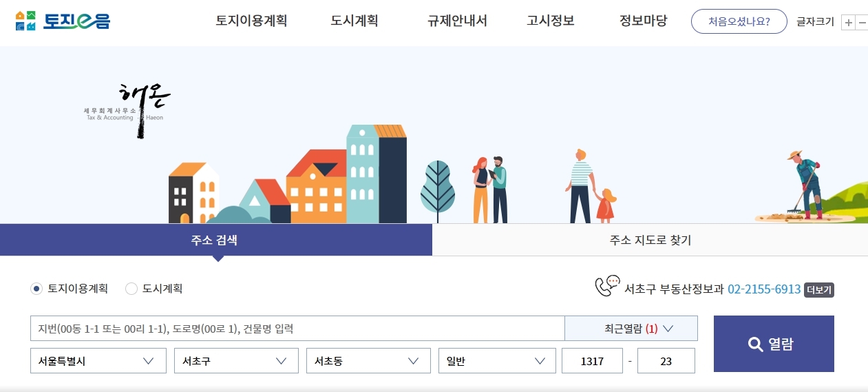868x392 pixels.
Task: Expand the 최근열람 recent views list
Action: pyautogui.click(x=631, y=329)
